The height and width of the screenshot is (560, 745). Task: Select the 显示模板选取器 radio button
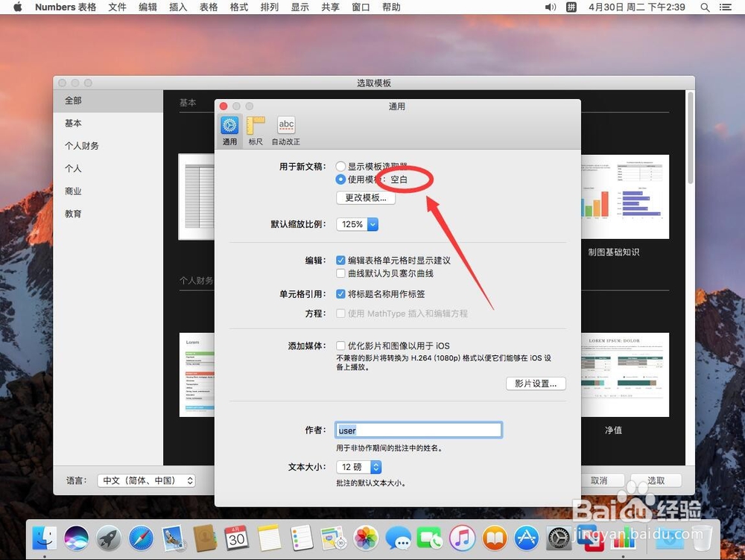tap(340, 166)
